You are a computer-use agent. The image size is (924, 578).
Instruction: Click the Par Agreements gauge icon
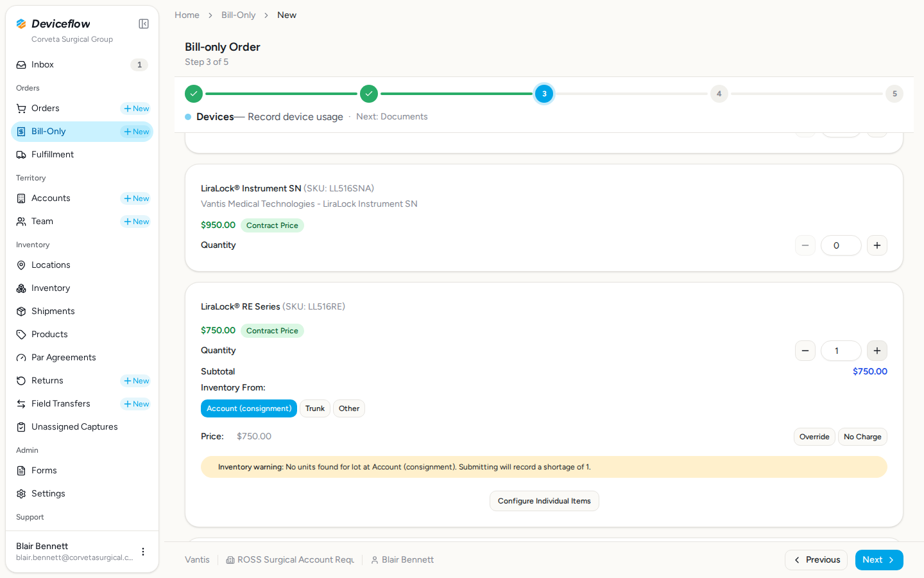(21, 358)
